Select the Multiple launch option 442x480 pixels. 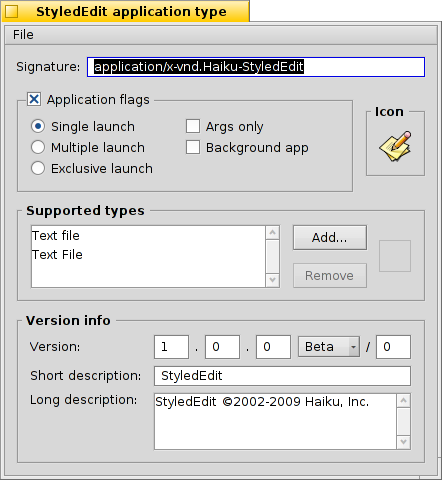click(x=38, y=147)
